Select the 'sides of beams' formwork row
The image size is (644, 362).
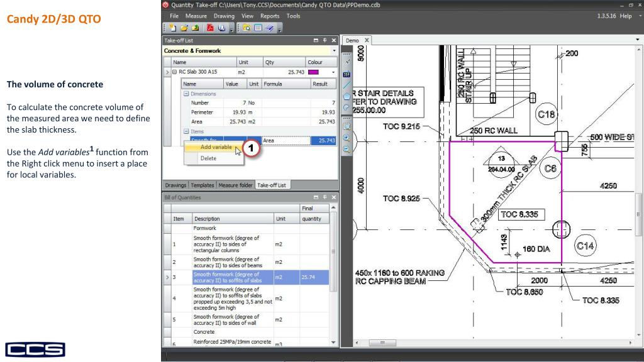pyautogui.click(x=247, y=262)
